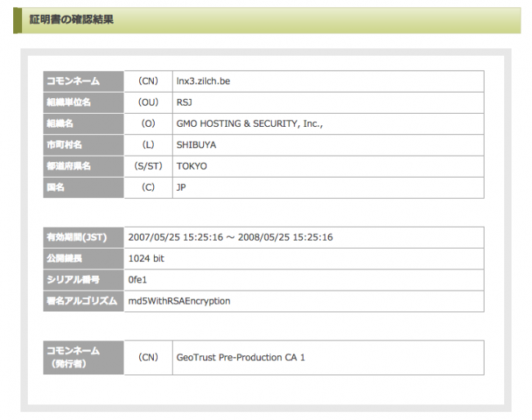The width and height of the screenshot is (532, 420).
Task: Select the common name value lnx3.zilch.be
Action: click(203, 81)
